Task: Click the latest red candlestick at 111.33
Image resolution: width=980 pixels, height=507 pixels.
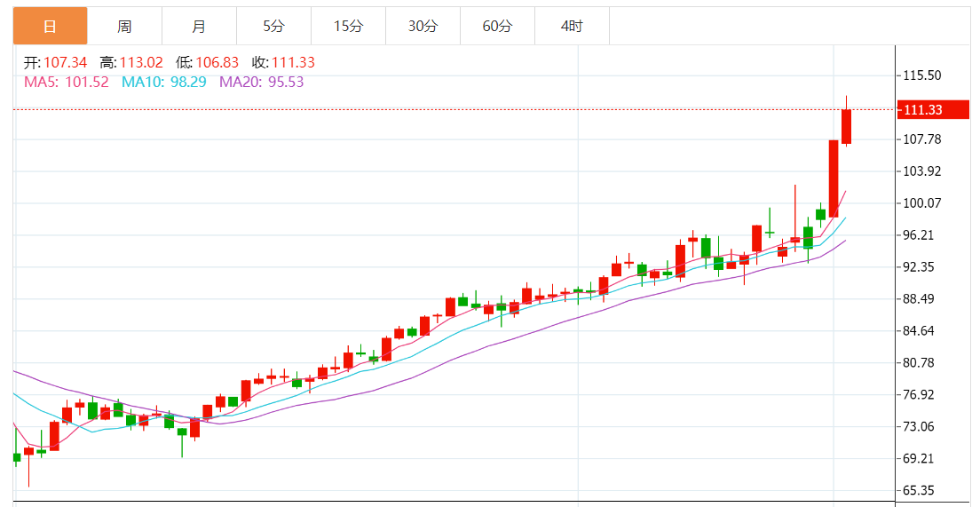Action: [x=846, y=126]
